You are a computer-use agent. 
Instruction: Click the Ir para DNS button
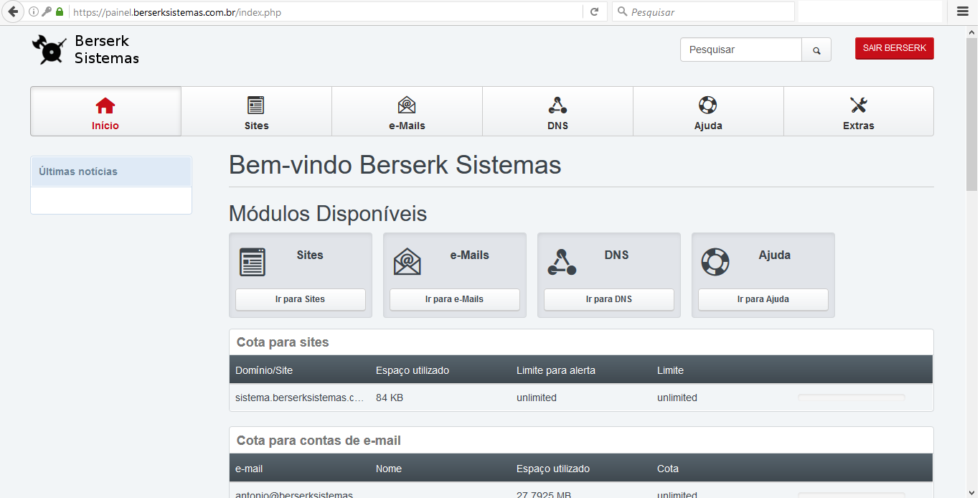coord(609,299)
